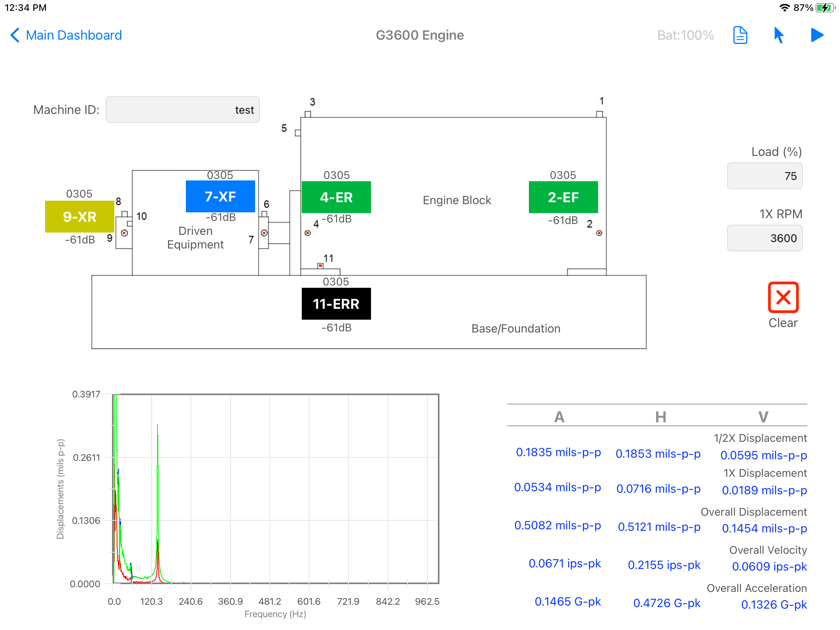Click the 1/2X Displacement row label
Image resolution: width=840 pixels, height=630 pixels.
pos(760,438)
